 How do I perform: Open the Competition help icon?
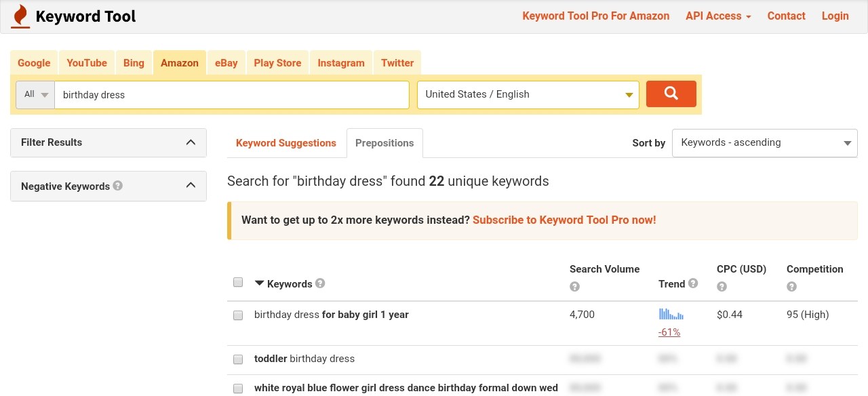(x=791, y=287)
